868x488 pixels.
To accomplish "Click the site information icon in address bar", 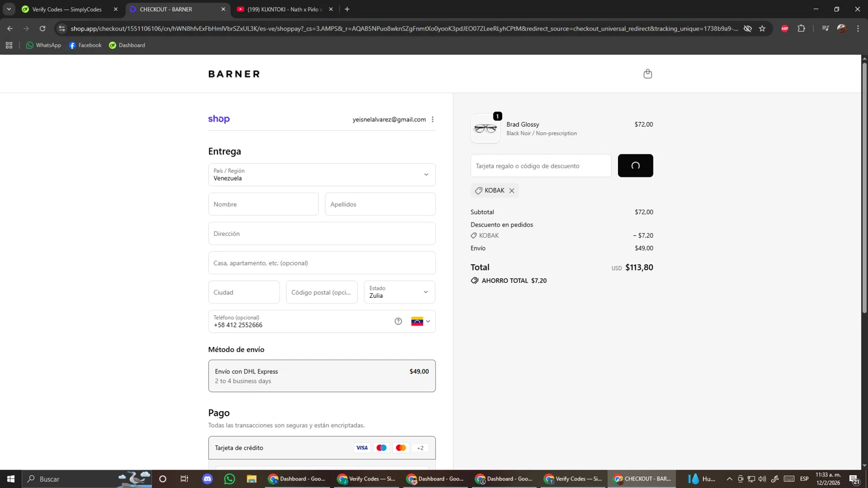I will [x=62, y=28].
